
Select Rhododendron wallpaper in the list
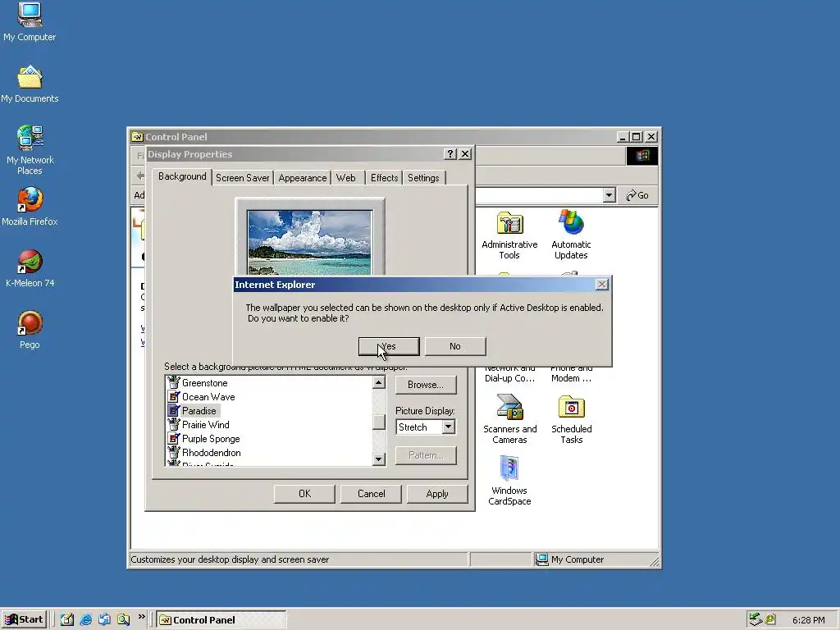tap(212, 453)
